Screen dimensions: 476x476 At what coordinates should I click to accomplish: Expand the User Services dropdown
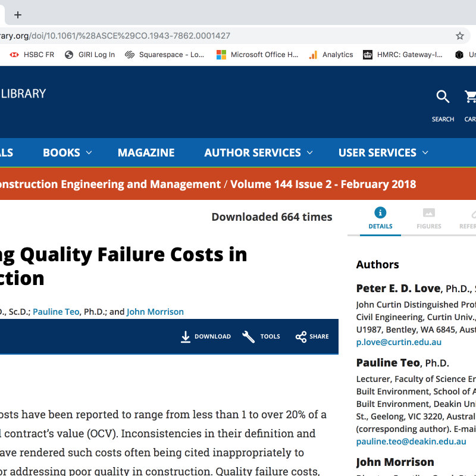pyautogui.click(x=383, y=153)
